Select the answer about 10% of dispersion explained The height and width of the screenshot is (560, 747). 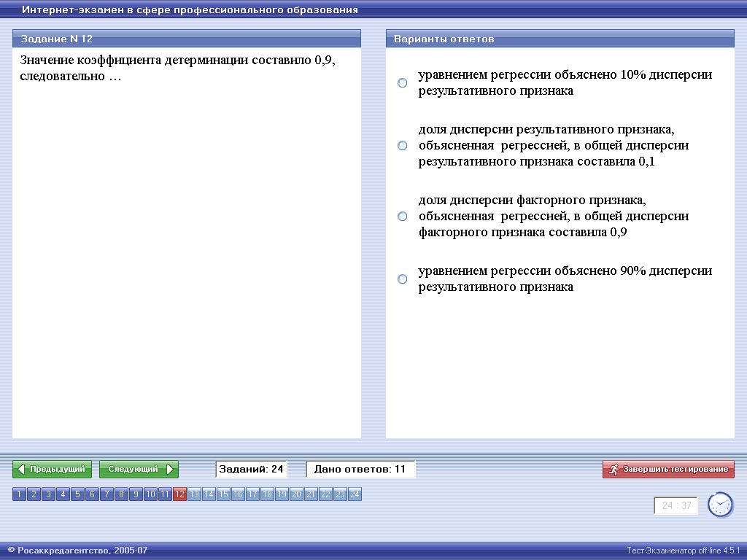tap(403, 83)
